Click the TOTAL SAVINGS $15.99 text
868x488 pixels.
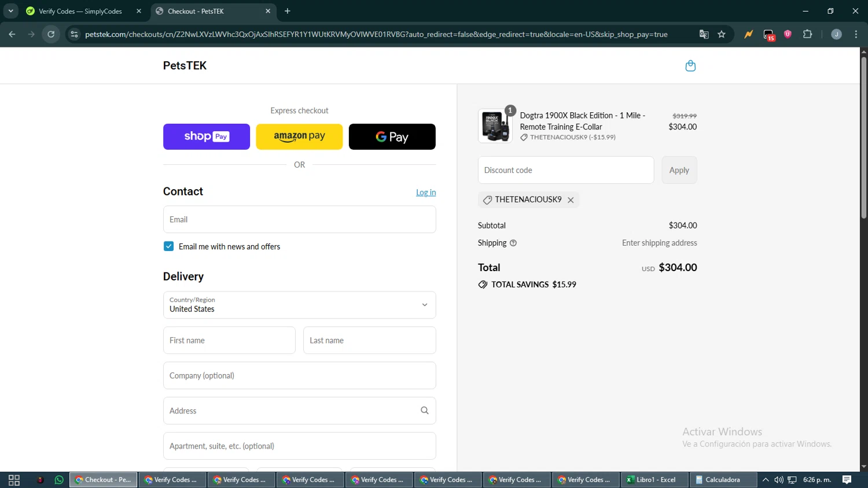pos(534,284)
